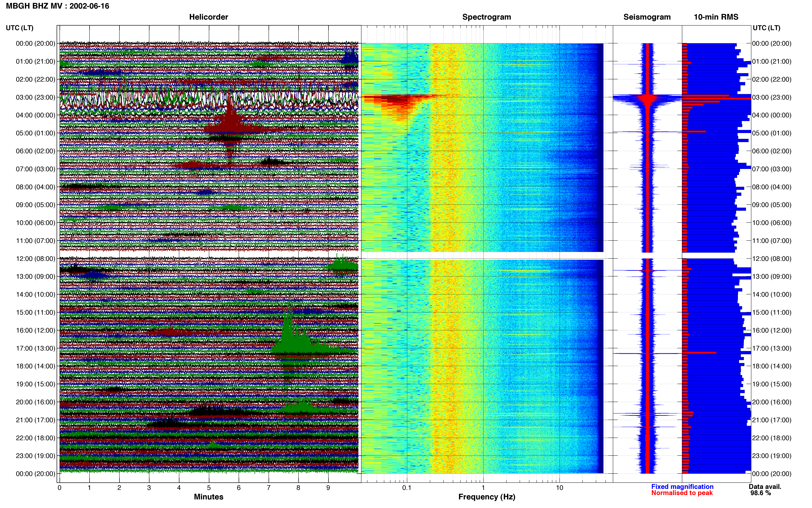812x508 pixels.
Task: Select the Spectrogram panel heading
Action: (487, 17)
